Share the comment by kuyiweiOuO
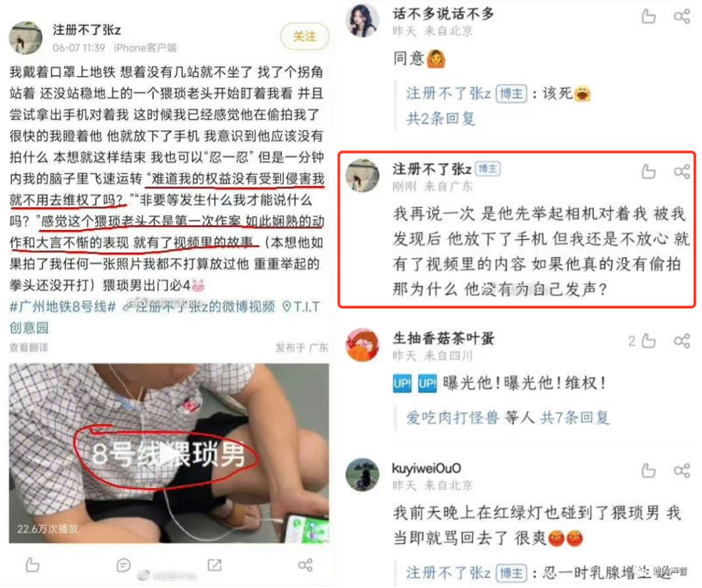Image resolution: width=702 pixels, height=588 pixels. pyautogui.click(x=682, y=471)
